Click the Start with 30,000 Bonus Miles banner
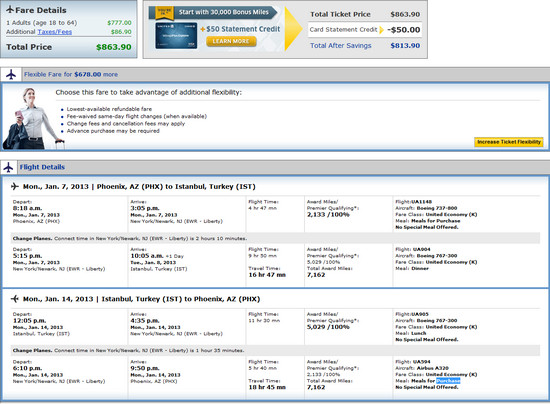 pyautogui.click(x=223, y=12)
